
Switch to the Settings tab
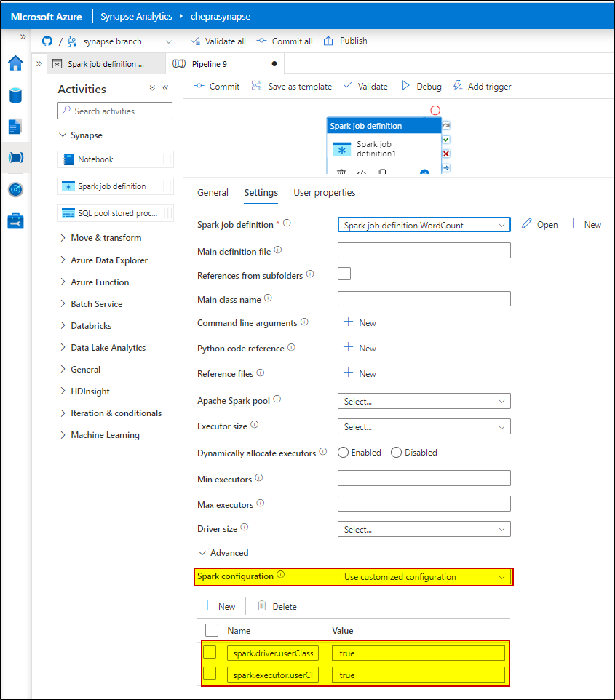261,192
